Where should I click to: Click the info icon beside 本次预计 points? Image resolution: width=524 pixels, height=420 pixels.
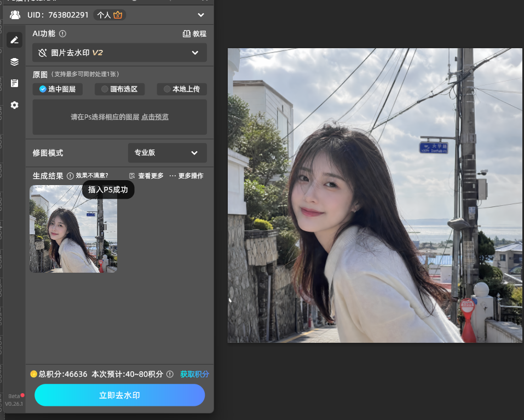click(170, 374)
